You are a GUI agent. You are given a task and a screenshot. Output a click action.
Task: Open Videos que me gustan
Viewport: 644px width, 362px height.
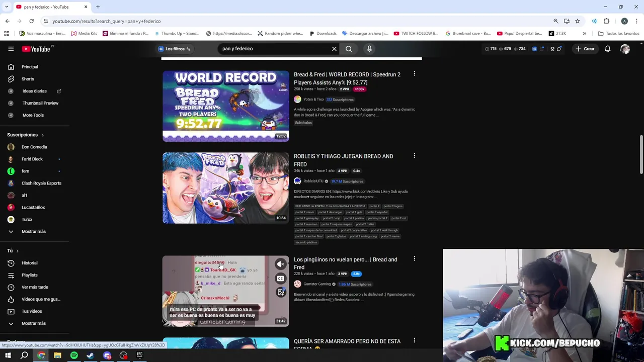(41, 299)
